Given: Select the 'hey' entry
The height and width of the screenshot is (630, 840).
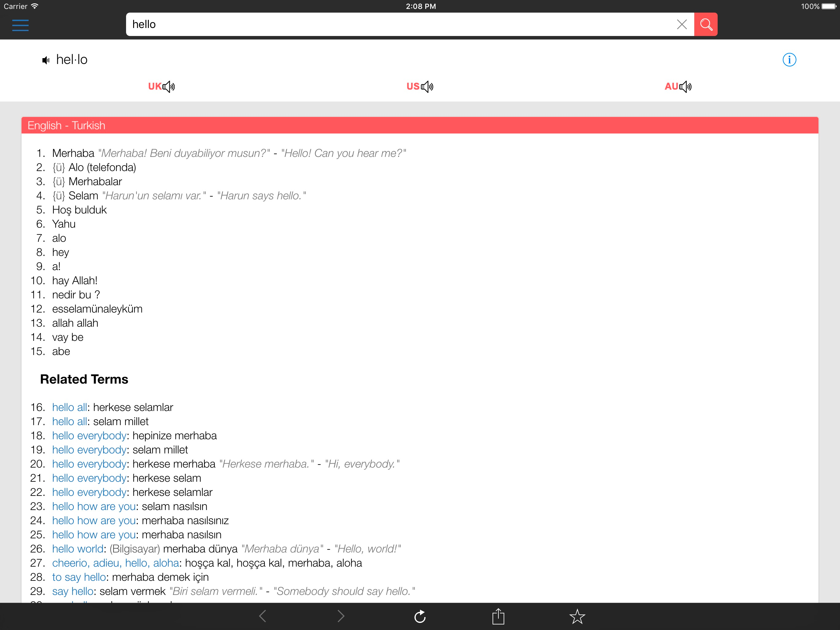Looking at the screenshot, I should (x=60, y=252).
